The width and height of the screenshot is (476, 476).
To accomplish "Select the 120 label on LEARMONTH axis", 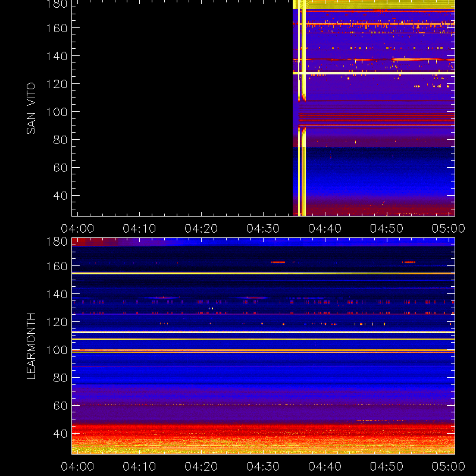I will point(57,322).
